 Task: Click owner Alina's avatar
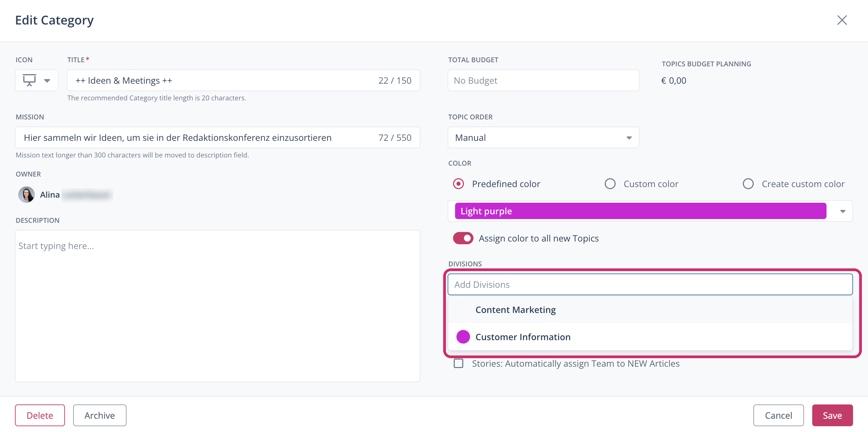click(27, 195)
